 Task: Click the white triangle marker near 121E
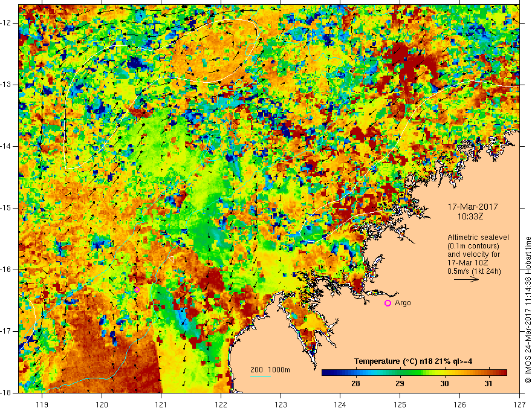tap(172, 259)
